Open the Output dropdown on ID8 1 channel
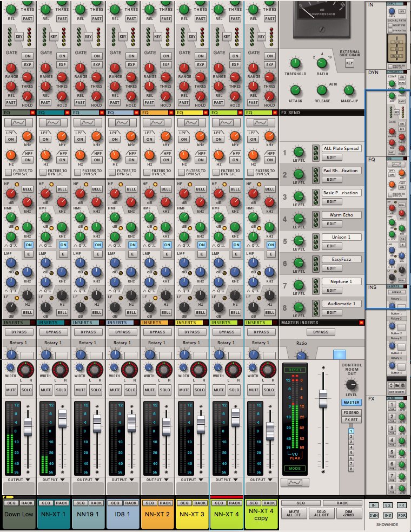This screenshot has height=532, width=411. click(x=123, y=480)
